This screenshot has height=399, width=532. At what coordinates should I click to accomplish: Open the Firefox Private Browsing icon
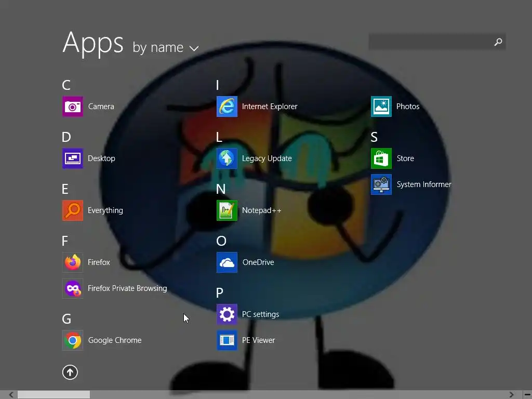pos(73,288)
